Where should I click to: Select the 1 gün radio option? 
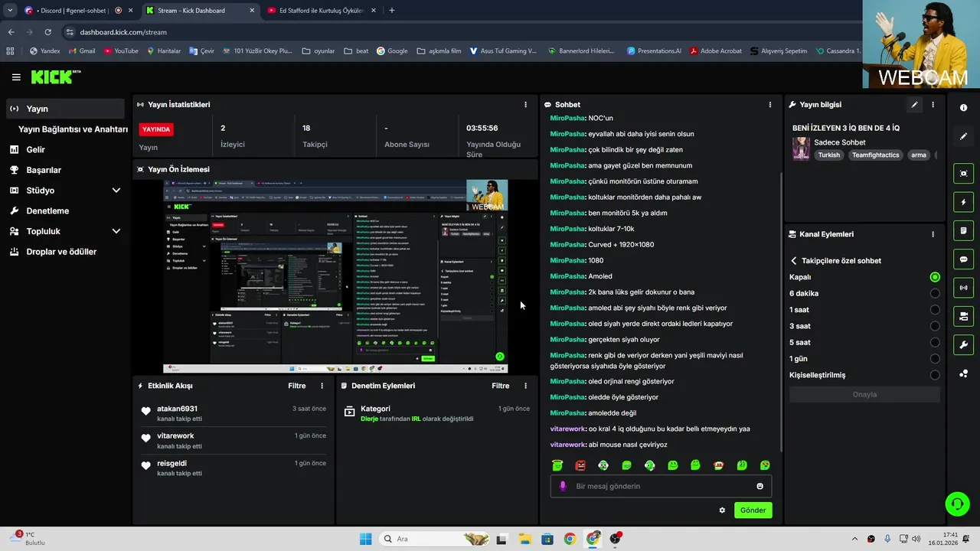935,359
